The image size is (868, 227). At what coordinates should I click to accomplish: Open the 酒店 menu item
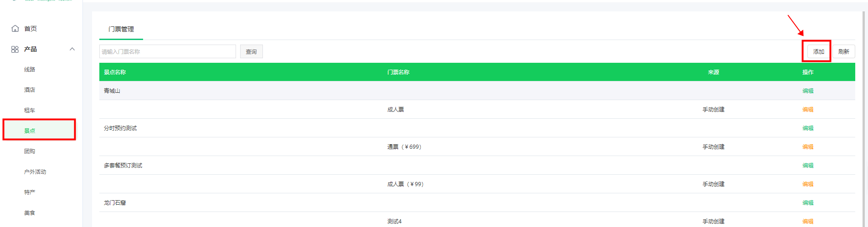pos(30,90)
